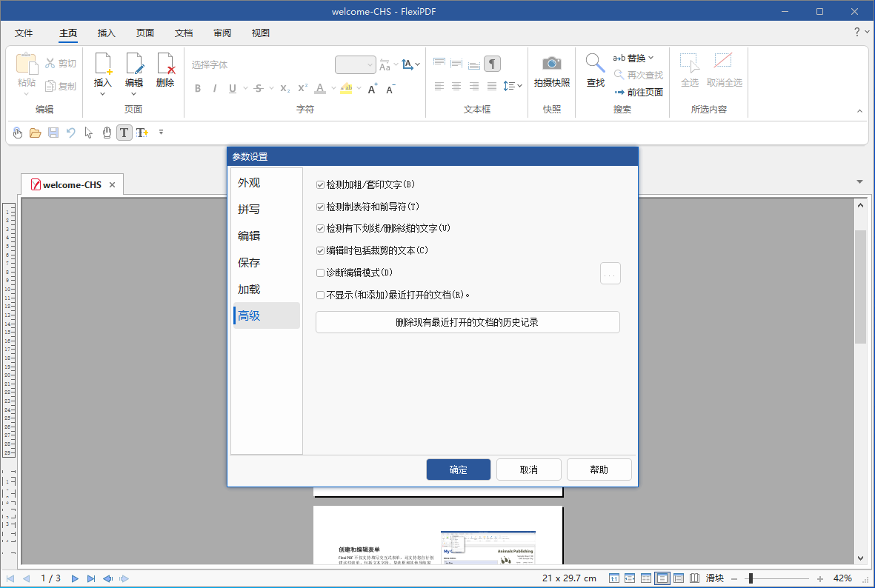Select the Add text (T+) tool

pyautogui.click(x=142, y=133)
